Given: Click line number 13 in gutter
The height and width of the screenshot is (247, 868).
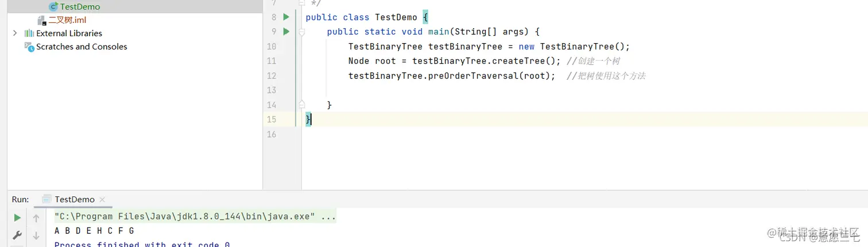Looking at the screenshot, I should tap(271, 90).
